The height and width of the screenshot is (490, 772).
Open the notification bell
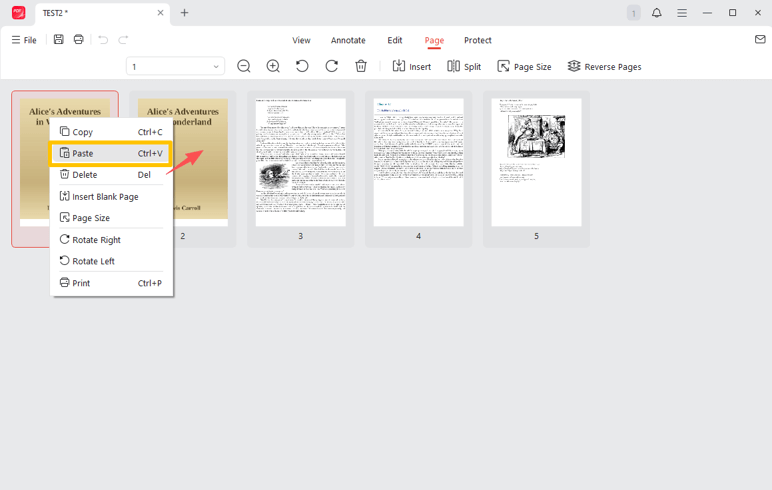(x=657, y=13)
